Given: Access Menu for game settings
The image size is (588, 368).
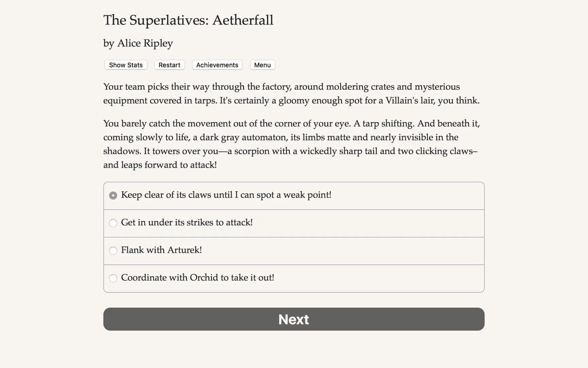Looking at the screenshot, I should 262,65.
